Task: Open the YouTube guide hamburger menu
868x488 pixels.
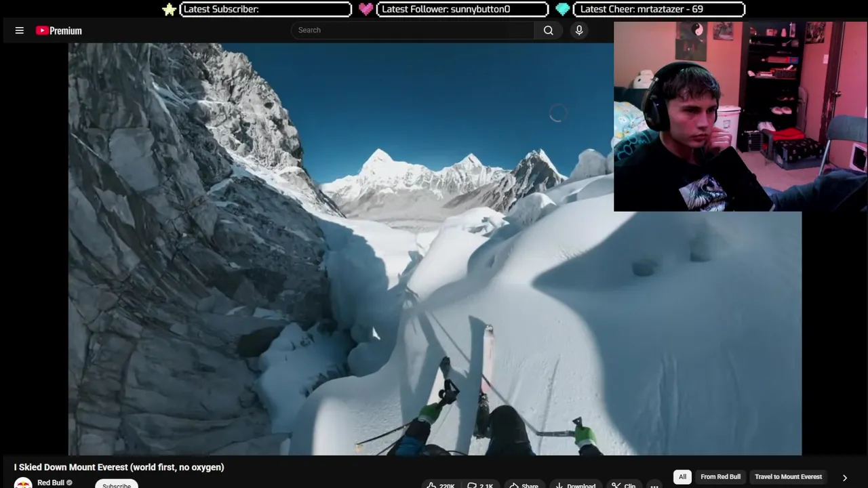Action: [x=20, y=30]
